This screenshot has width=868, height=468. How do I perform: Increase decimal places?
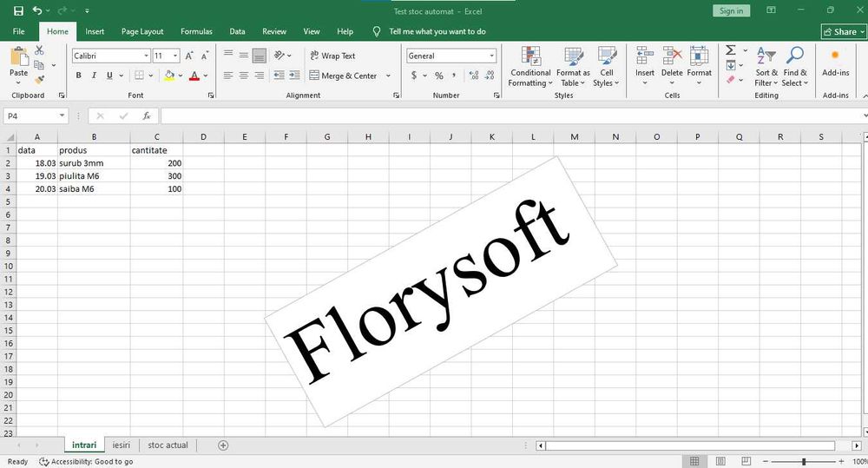(x=474, y=76)
